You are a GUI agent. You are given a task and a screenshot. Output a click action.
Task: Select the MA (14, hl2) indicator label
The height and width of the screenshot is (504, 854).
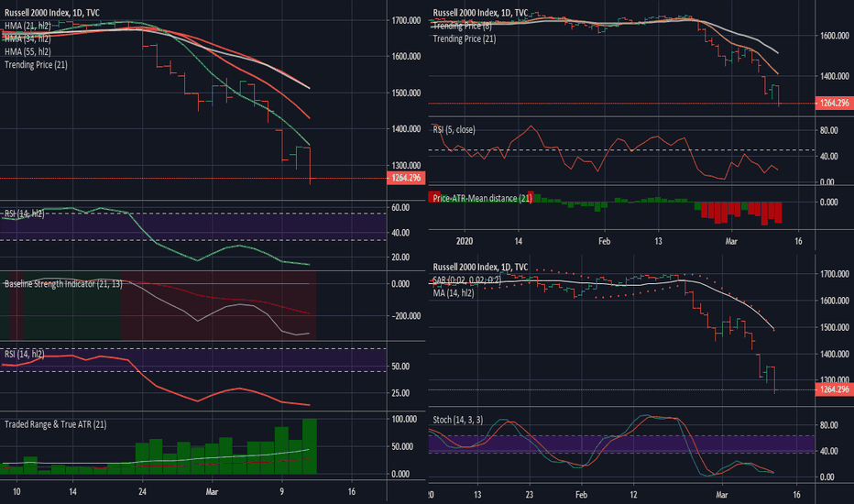click(454, 293)
